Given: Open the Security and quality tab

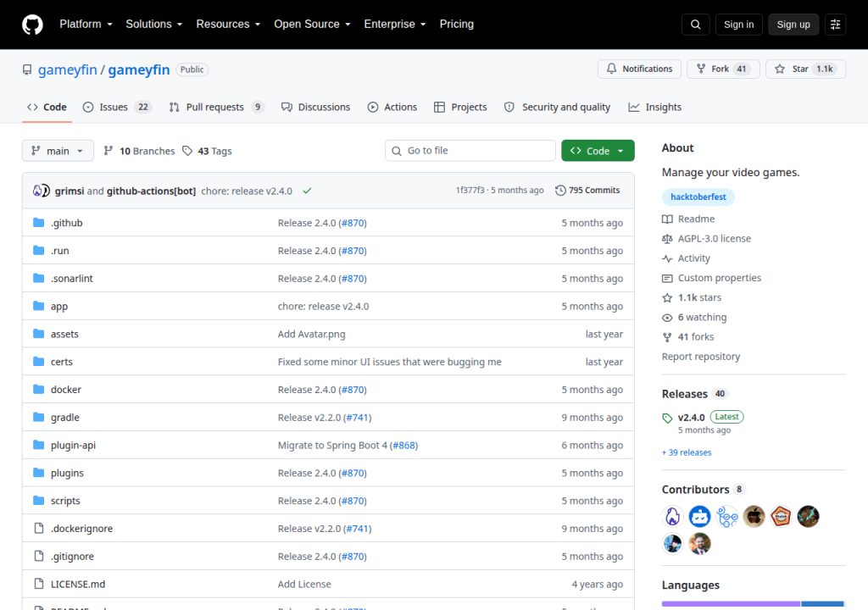Looking at the screenshot, I should (x=558, y=107).
